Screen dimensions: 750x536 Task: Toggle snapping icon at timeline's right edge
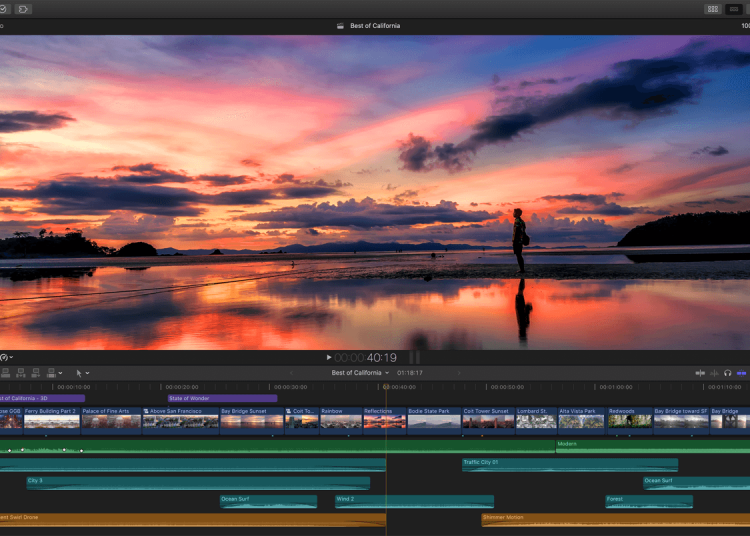[x=741, y=373]
